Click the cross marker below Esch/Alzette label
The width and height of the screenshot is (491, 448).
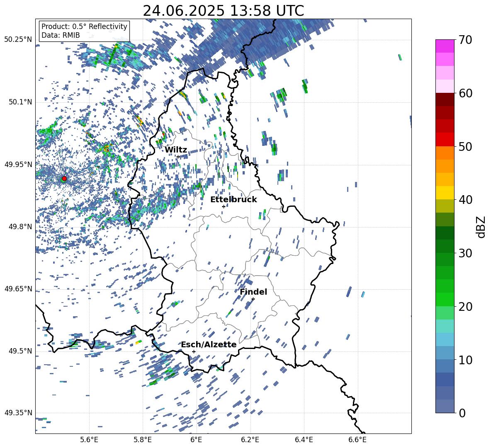point(194,351)
